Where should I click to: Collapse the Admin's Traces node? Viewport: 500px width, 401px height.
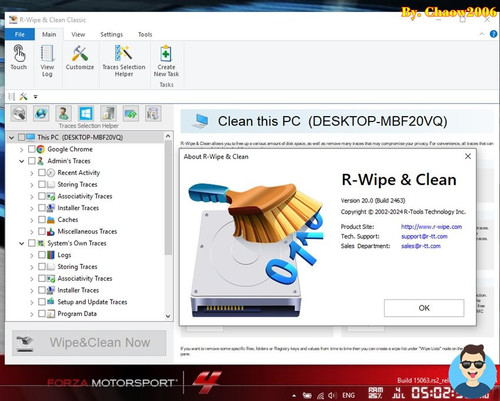(22, 161)
